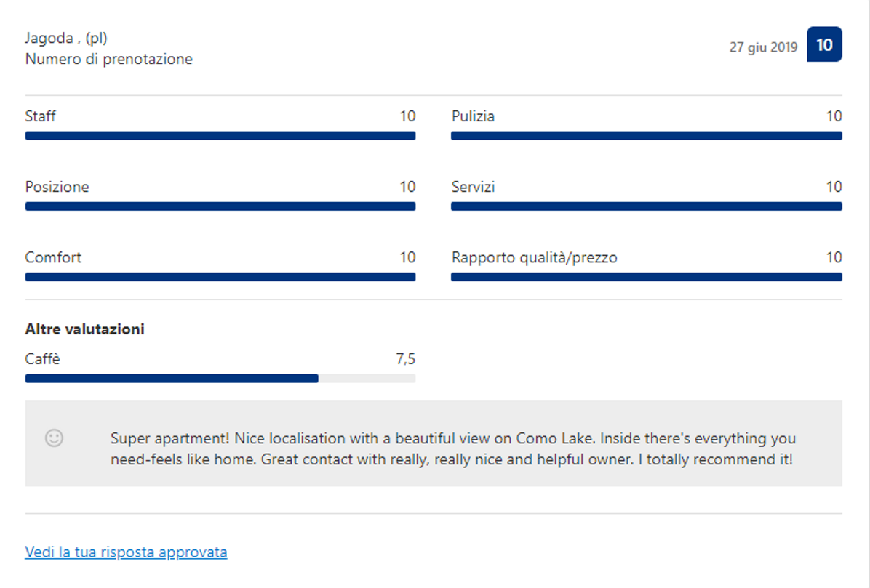Click the smiley face icon beside review
Image resolution: width=870 pixels, height=588 pixels.
54,438
